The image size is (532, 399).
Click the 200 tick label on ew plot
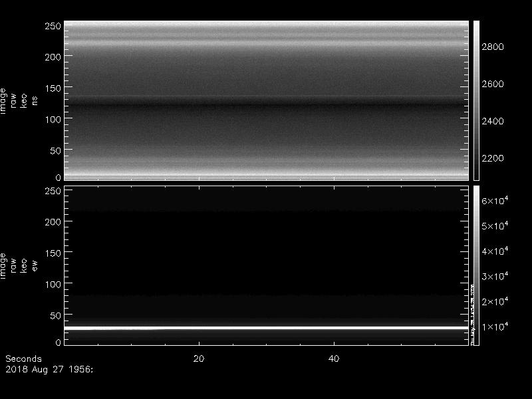53,222
